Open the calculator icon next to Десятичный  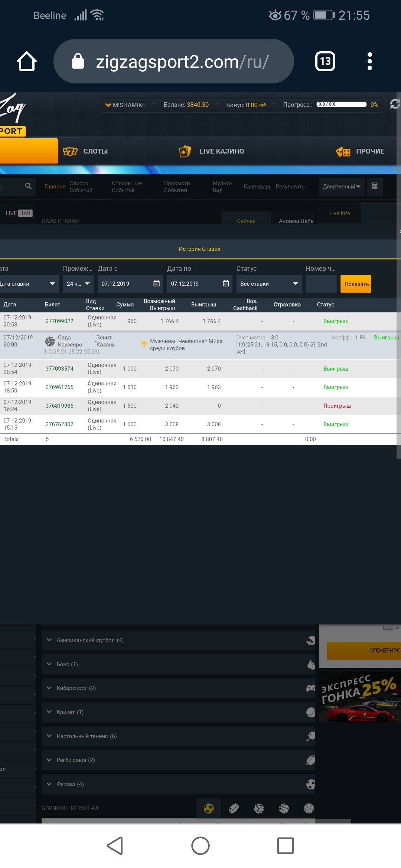point(375,186)
